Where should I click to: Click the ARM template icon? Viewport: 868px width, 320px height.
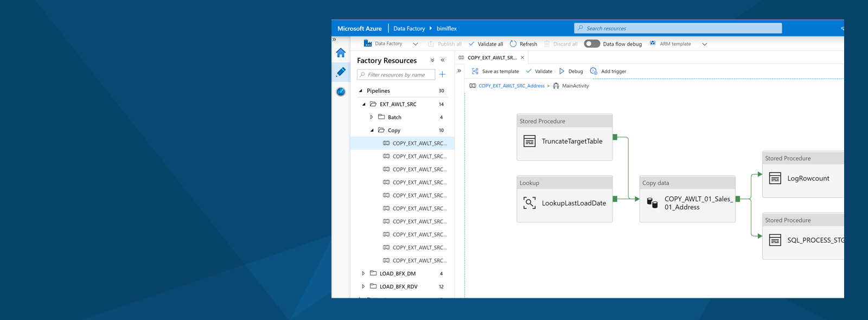pyautogui.click(x=653, y=43)
